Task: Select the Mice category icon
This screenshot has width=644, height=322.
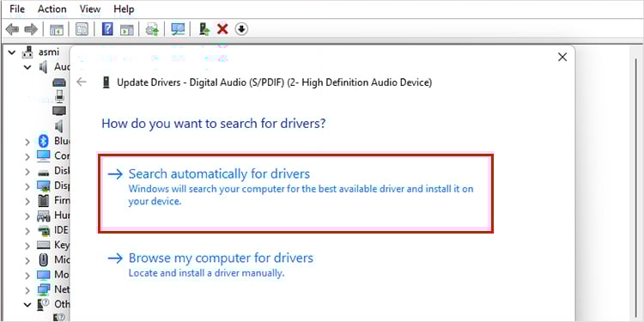Action: [44, 260]
